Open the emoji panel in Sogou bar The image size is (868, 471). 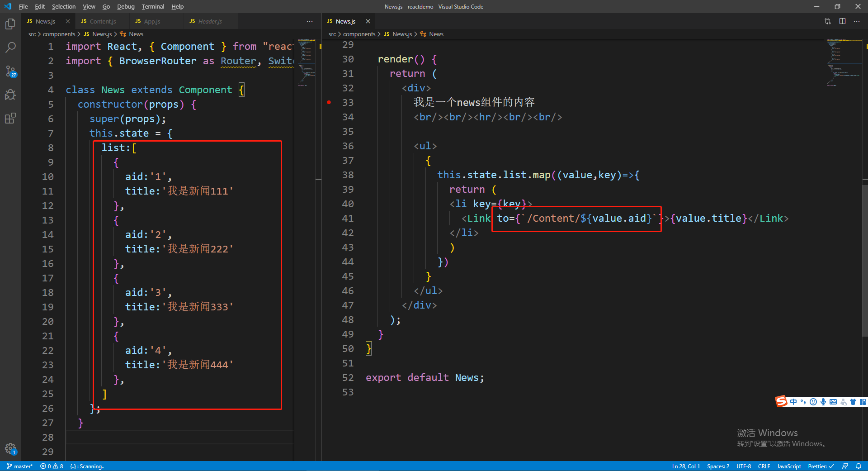[813, 402]
